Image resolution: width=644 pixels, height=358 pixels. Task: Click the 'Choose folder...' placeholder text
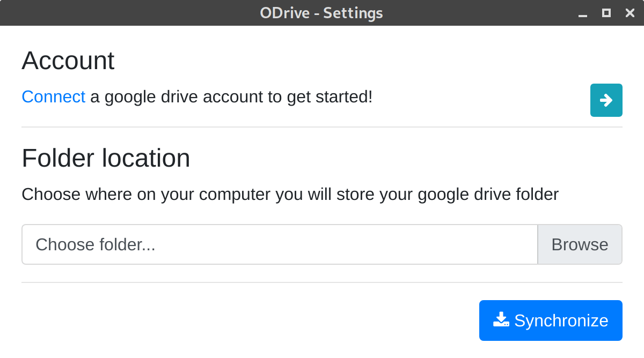point(96,244)
